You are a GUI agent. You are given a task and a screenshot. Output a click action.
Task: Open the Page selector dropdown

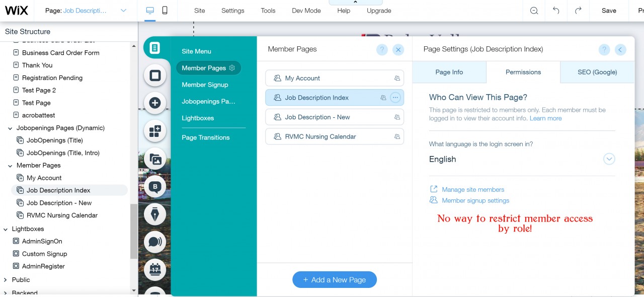tap(124, 11)
